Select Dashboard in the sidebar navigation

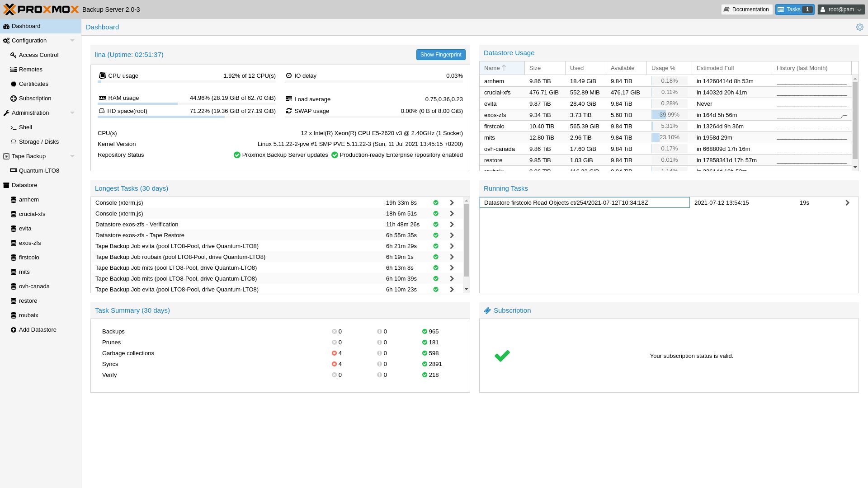point(25,26)
